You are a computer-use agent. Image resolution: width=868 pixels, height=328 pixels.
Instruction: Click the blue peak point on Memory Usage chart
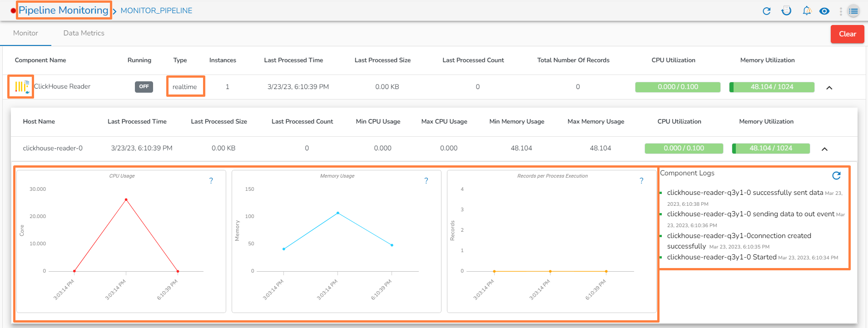tap(337, 213)
